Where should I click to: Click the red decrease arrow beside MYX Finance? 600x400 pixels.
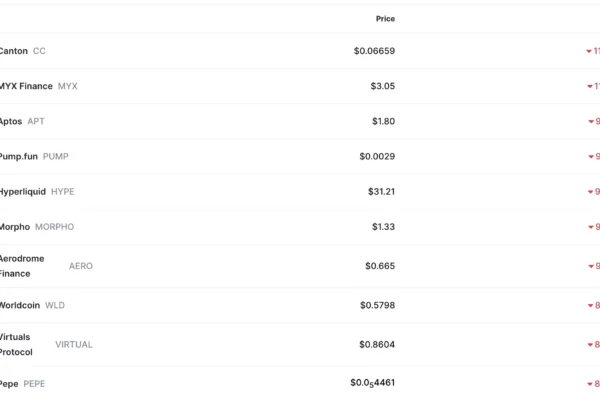tap(590, 86)
